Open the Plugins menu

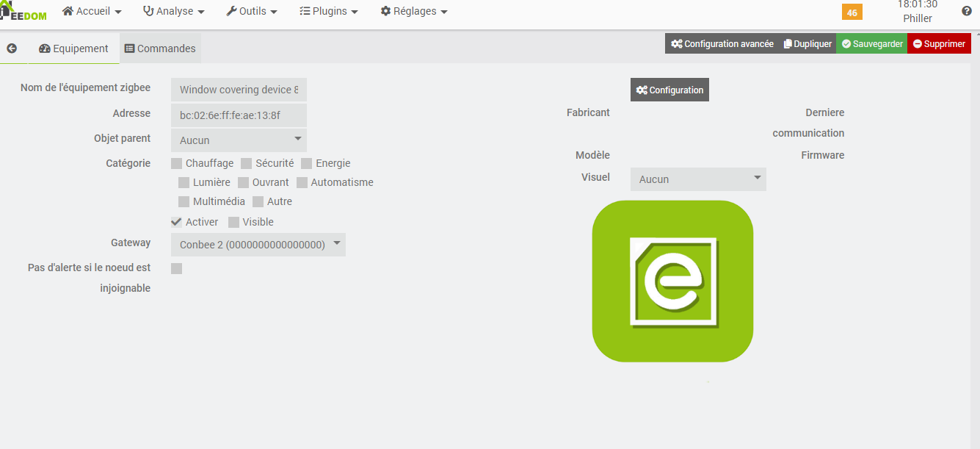coord(329,11)
